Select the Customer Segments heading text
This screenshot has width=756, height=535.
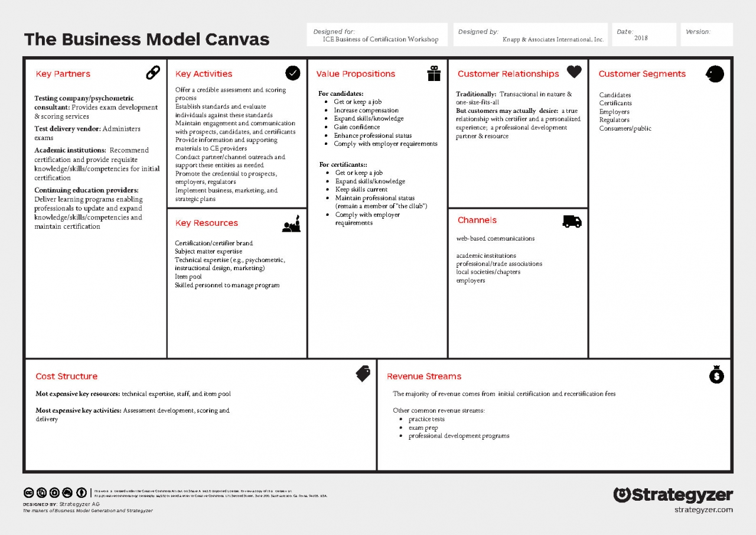pos(642,74)
